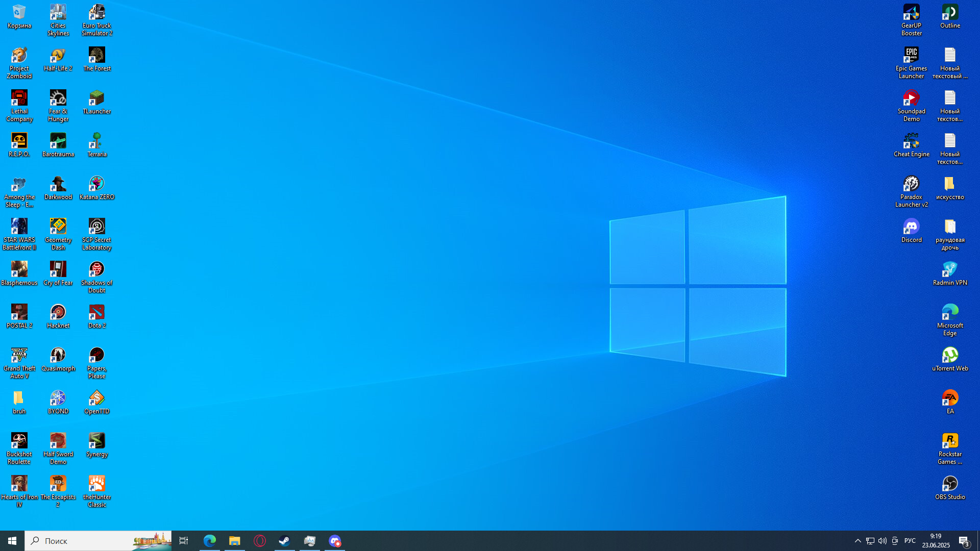The width and height of the screenshot is (980, 551).
Task: Select the Half Sword Demo icon
Action: 58,449
